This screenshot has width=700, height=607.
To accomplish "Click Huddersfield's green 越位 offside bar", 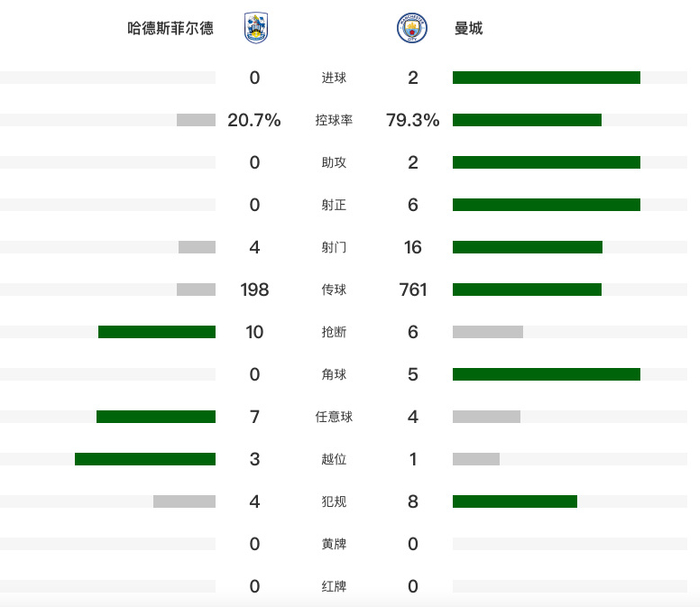I will click(145, 459).
